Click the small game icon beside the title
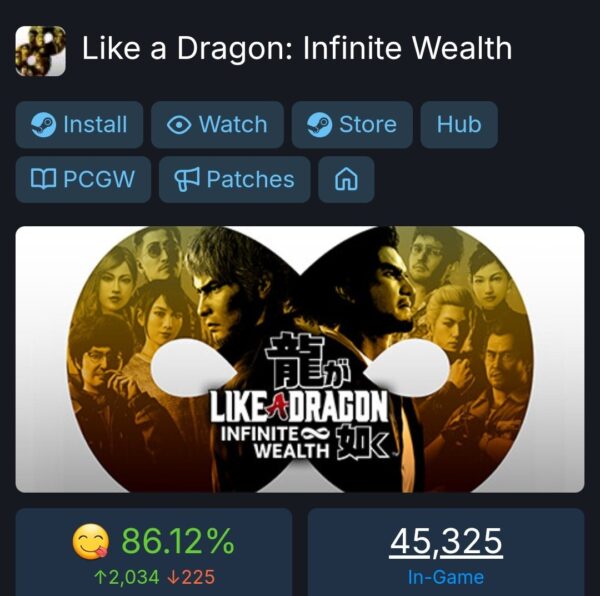The height and width of the screenshot is (596, 600). (41, 51)
